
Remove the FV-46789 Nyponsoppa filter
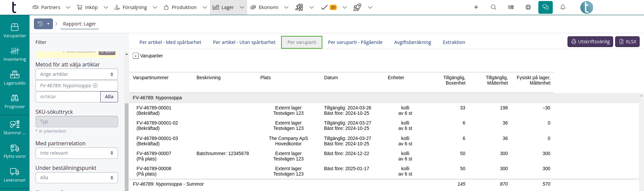coord(95,86)
